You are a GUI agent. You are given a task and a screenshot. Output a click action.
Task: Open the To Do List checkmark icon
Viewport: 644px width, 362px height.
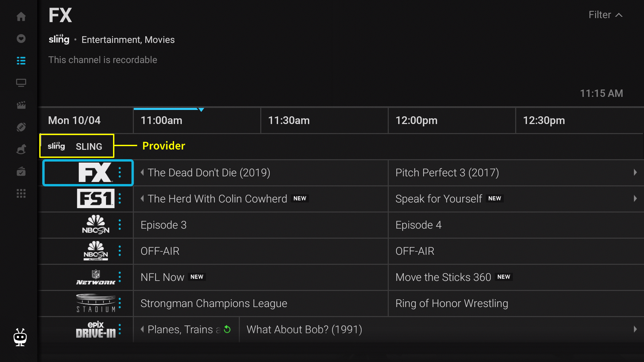21,172
